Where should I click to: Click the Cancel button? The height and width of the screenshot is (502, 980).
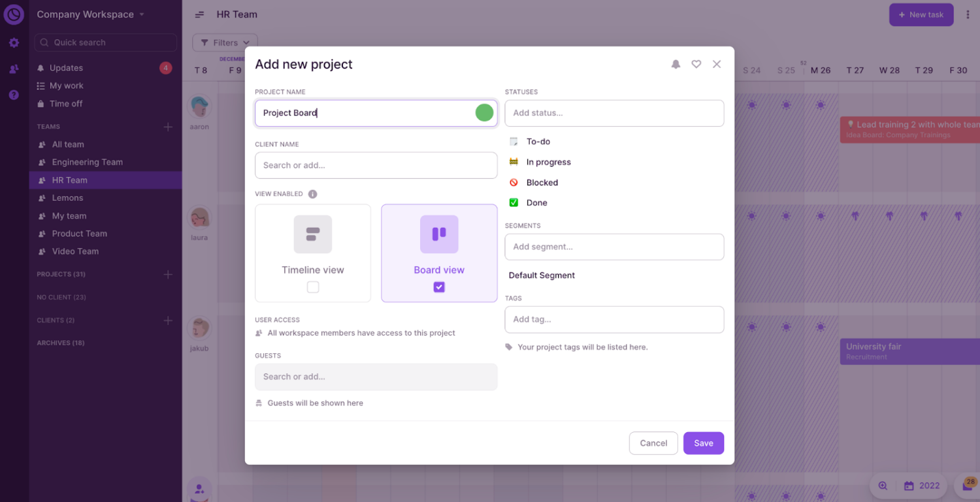(x=653, y=443)
